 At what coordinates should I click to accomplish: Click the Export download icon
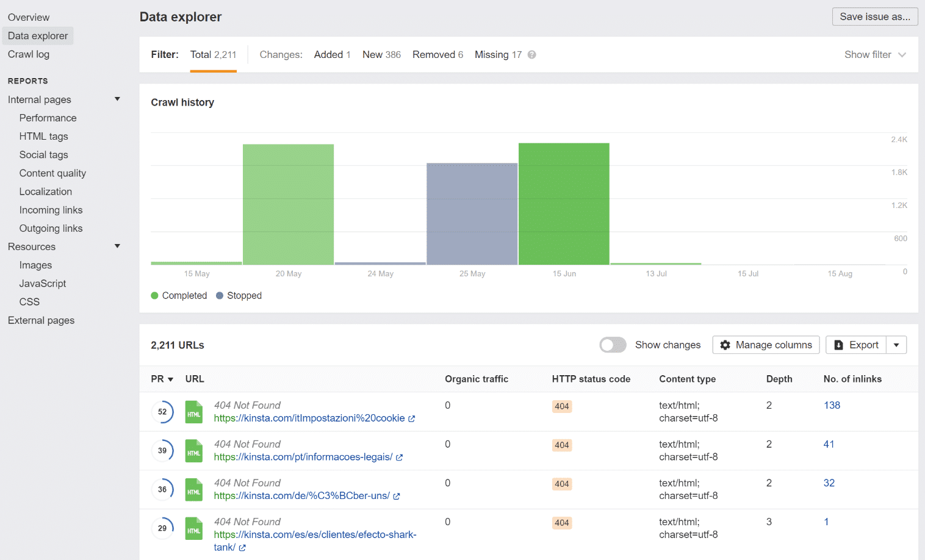839,345
